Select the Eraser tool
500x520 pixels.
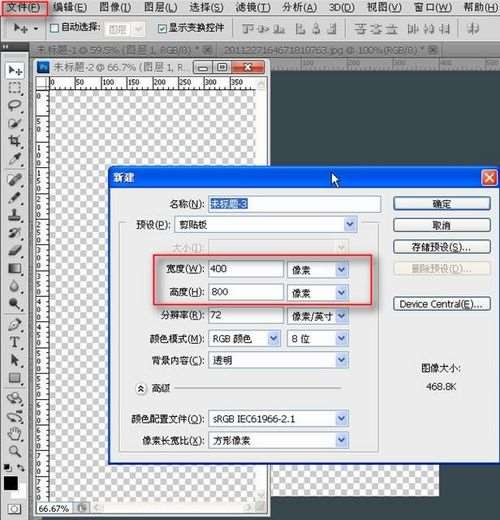click(x=15, y=251)
